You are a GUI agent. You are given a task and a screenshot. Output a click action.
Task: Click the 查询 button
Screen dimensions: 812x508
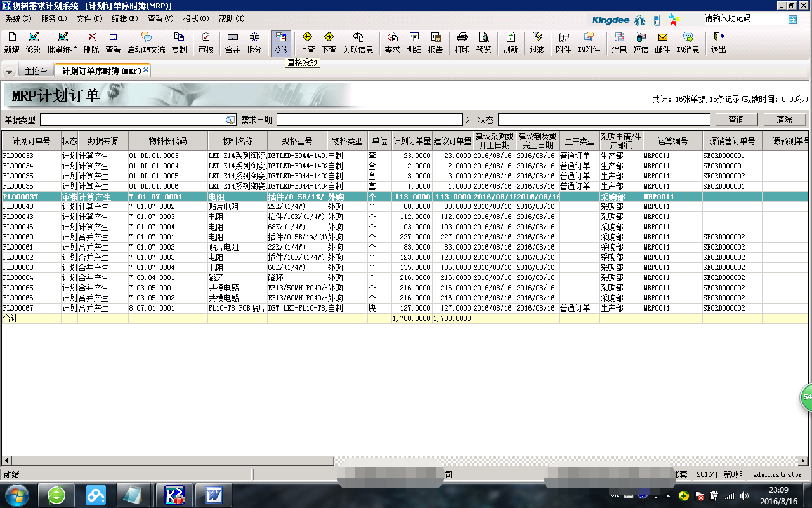click(736, 119)
